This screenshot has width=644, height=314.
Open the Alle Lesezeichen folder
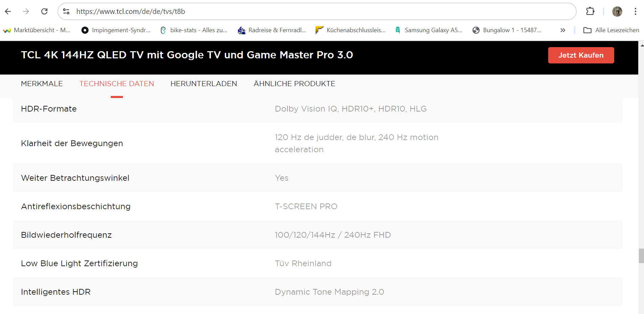611,30
